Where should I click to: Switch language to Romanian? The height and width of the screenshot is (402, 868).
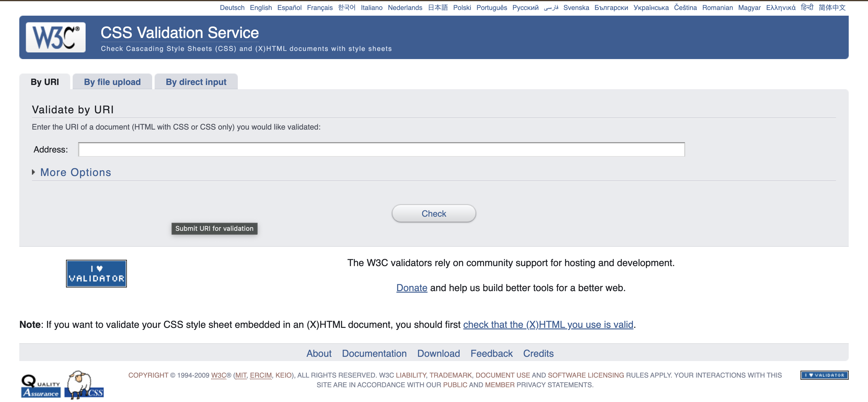(x=717, y=8)
